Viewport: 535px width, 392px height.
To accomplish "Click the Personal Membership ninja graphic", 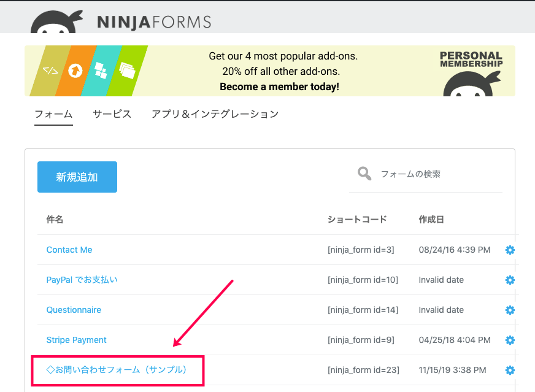I will click(x=472, y=84).
